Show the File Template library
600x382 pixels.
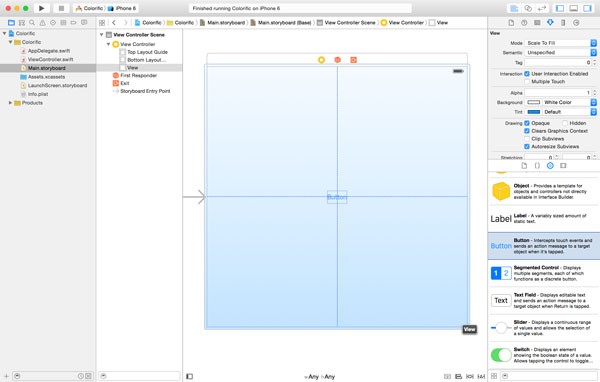[x=524, y=165]
